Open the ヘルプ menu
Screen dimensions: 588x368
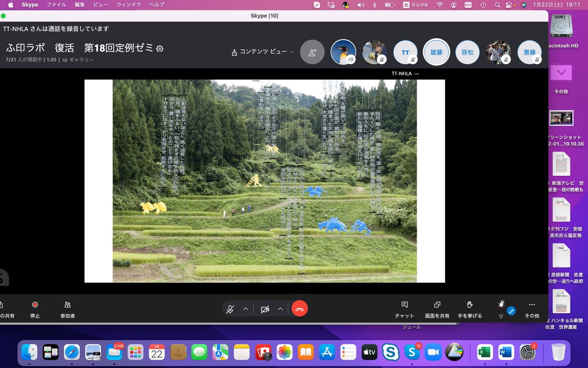[157, 5]
